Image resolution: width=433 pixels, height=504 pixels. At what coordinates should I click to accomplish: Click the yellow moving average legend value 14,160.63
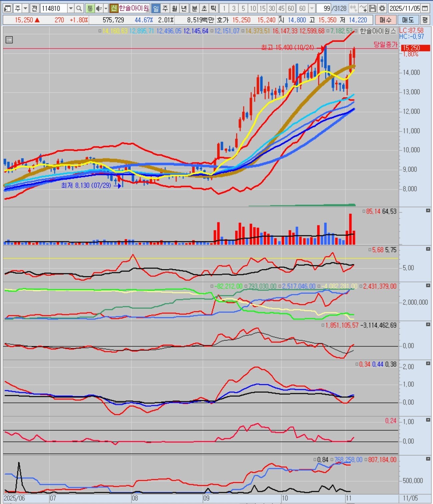115,31
